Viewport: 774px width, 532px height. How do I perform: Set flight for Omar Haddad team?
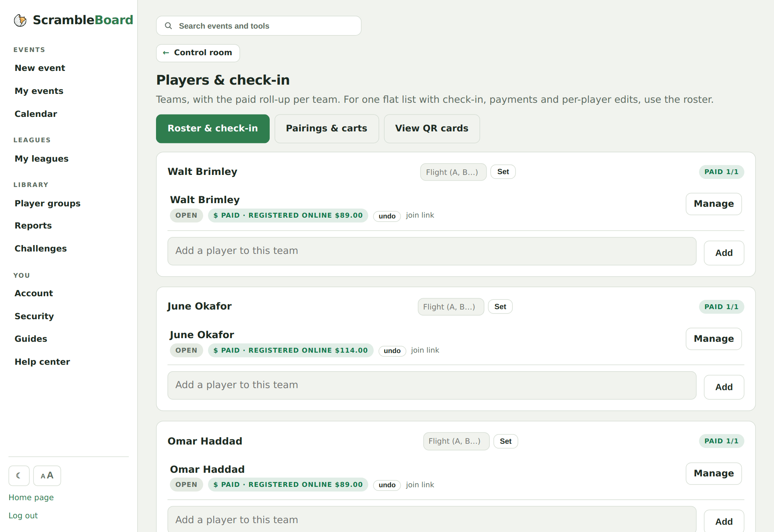506,441
